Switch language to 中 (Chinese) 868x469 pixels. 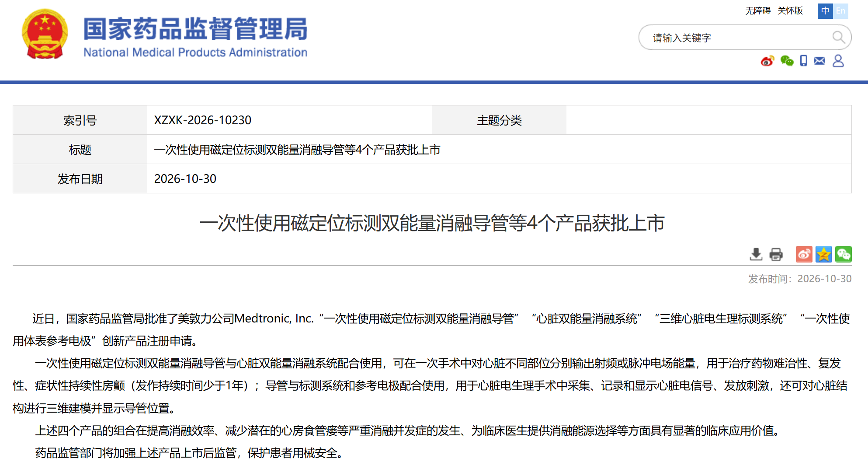(825, 11)
